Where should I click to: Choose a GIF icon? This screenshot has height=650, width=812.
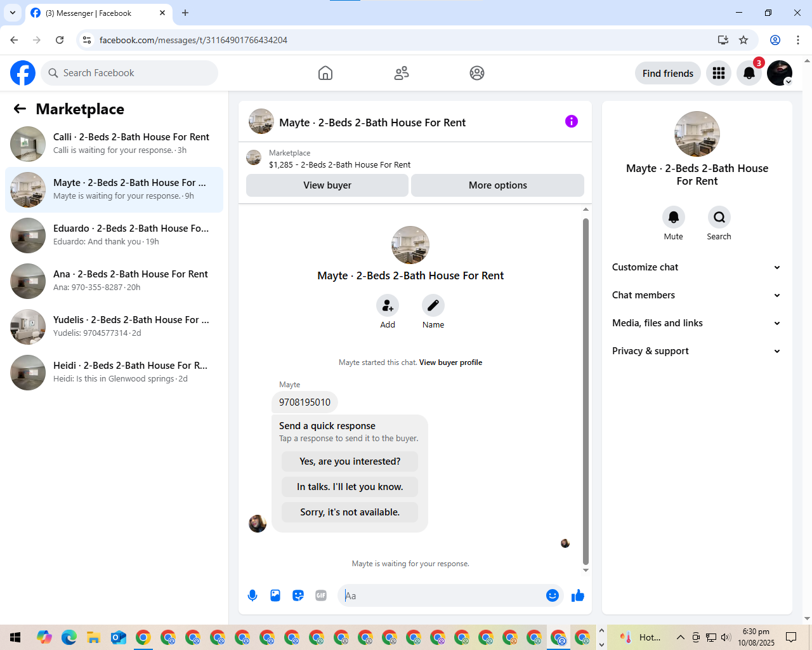click(x=321, y=595)
